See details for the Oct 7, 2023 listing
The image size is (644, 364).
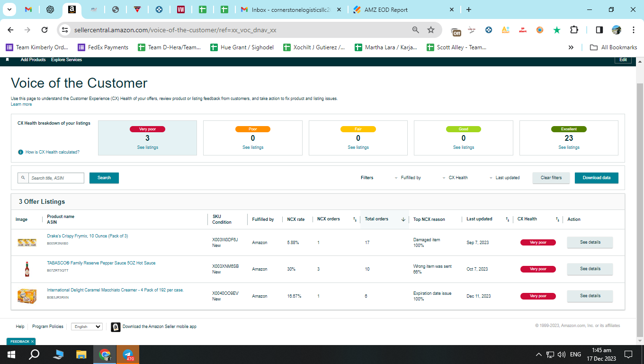point(590,269)
